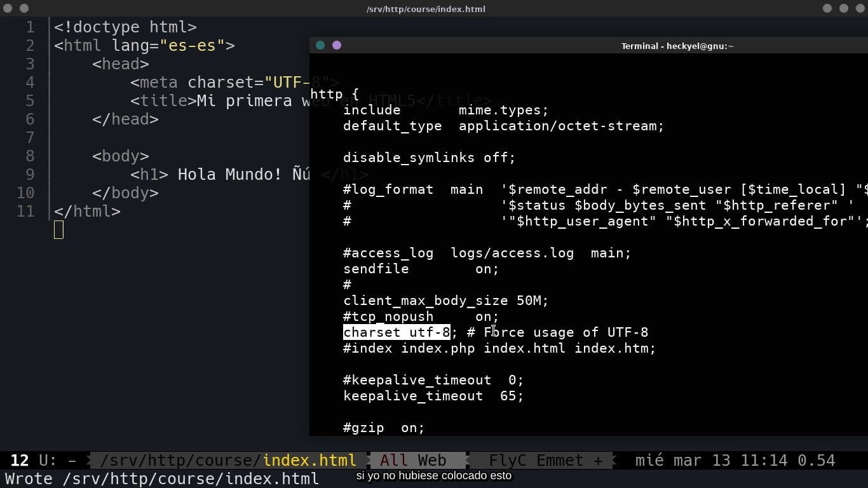Image resolution: width=868 pixels, height=488 pixels.
Task: Click the /srv/http/course/index.html window title
Action: (426, 9)
